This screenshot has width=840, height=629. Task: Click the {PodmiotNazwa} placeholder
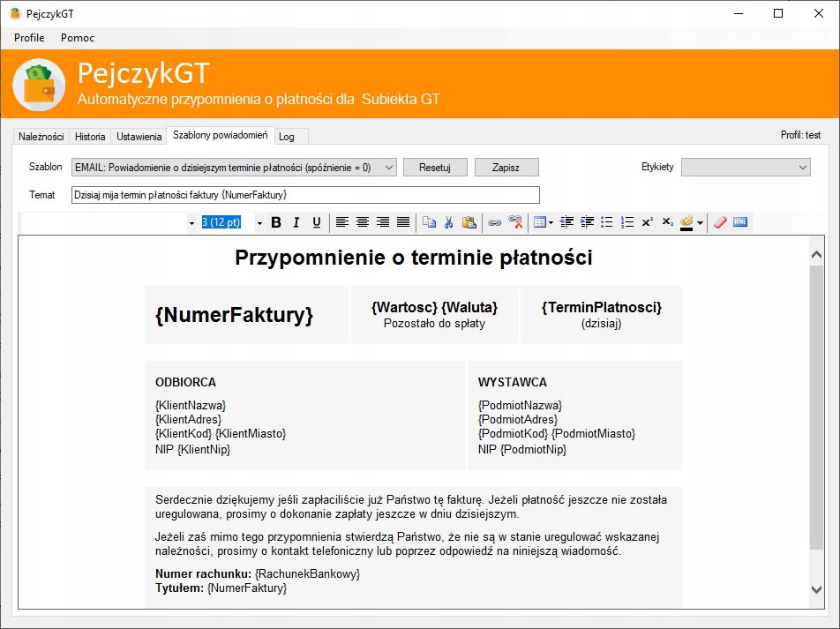[x=521, y=406]
